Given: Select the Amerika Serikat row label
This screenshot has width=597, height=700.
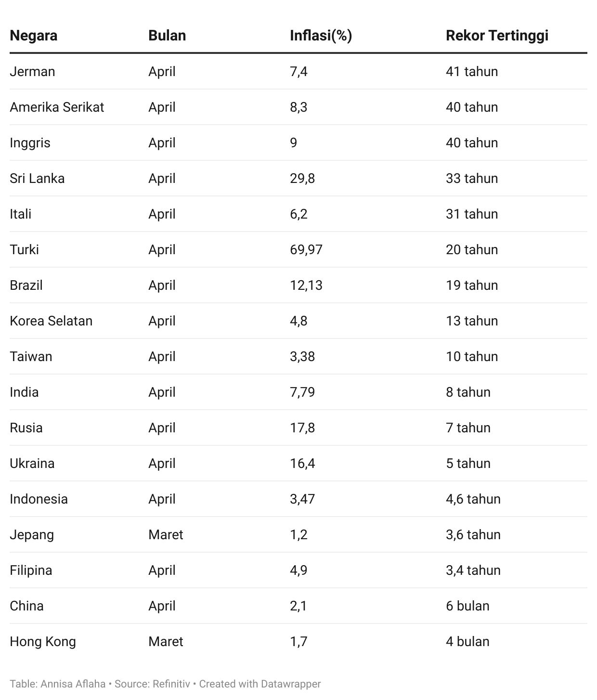Looking at the screenshot, I should (x=57, y=107).
